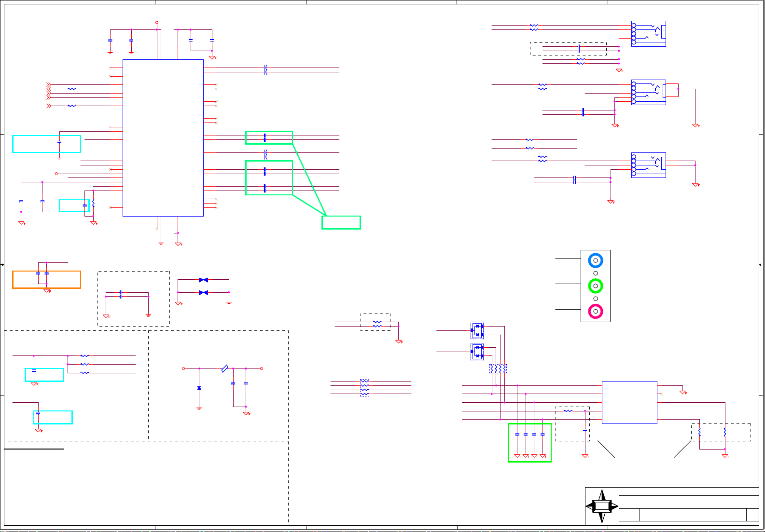Click the compass logo in the title block
This screenshot has width=765, height=532.
pyautogui.click(x=602, y=506)
